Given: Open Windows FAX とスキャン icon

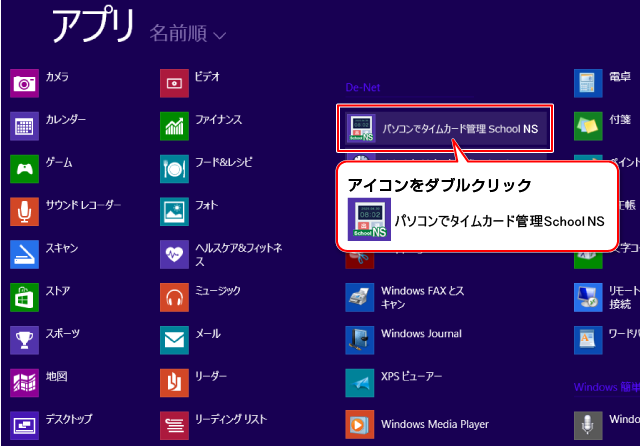Looking at the screenshot, I should (x=360, y=297).
